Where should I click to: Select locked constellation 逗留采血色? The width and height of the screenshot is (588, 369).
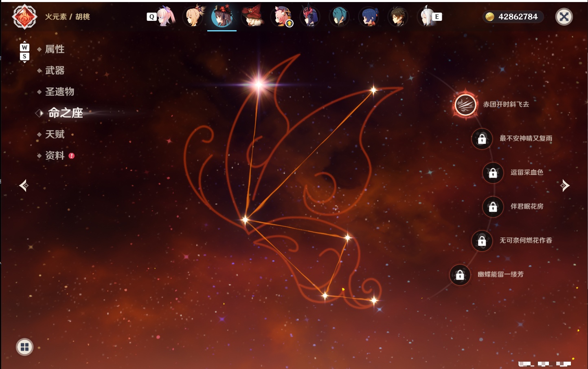(493, 173)
